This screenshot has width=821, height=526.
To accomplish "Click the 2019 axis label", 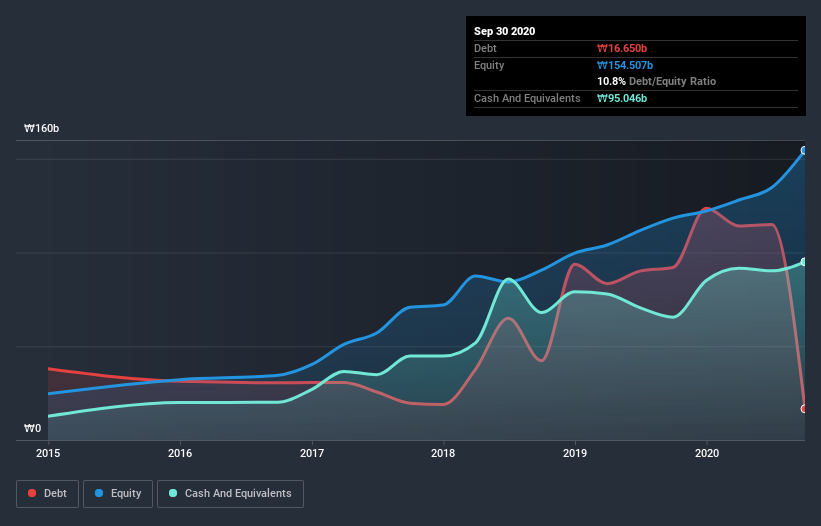I will 575,453.
